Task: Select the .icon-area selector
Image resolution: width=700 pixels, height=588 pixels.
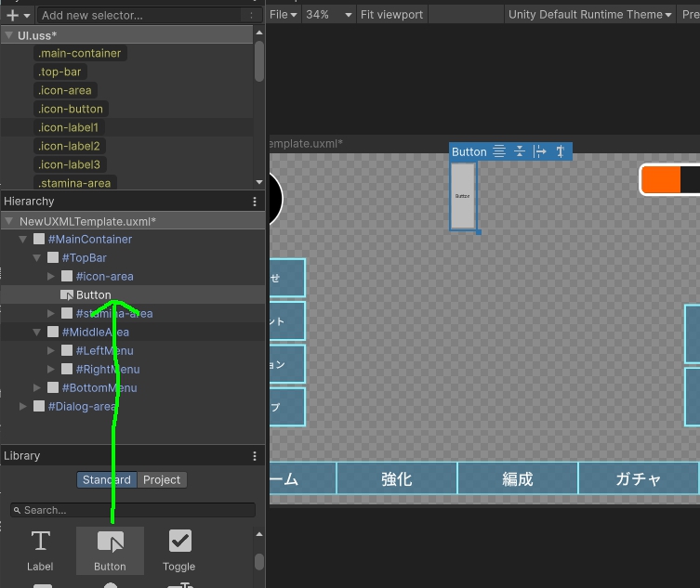Action: click(x=65, y=90)
